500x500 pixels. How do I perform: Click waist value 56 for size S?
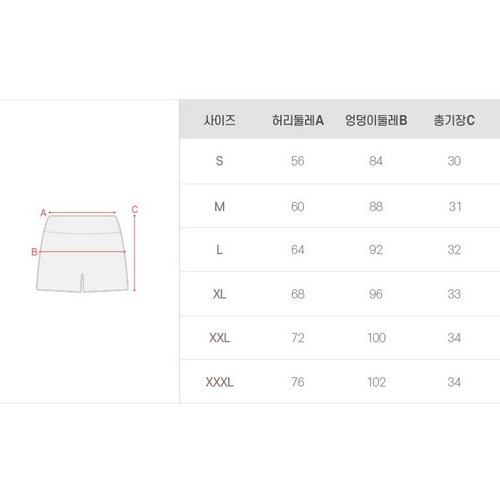(298, 161)
